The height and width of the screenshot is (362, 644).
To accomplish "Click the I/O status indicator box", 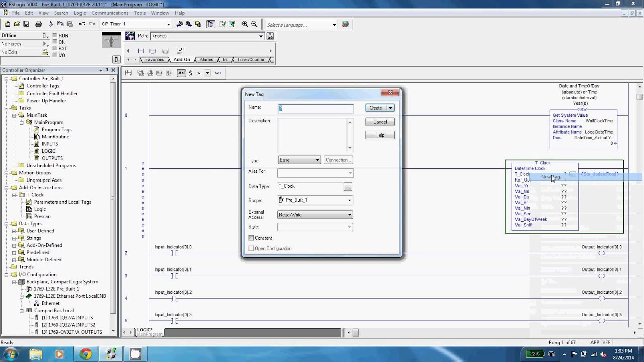I will click(55, 55).
